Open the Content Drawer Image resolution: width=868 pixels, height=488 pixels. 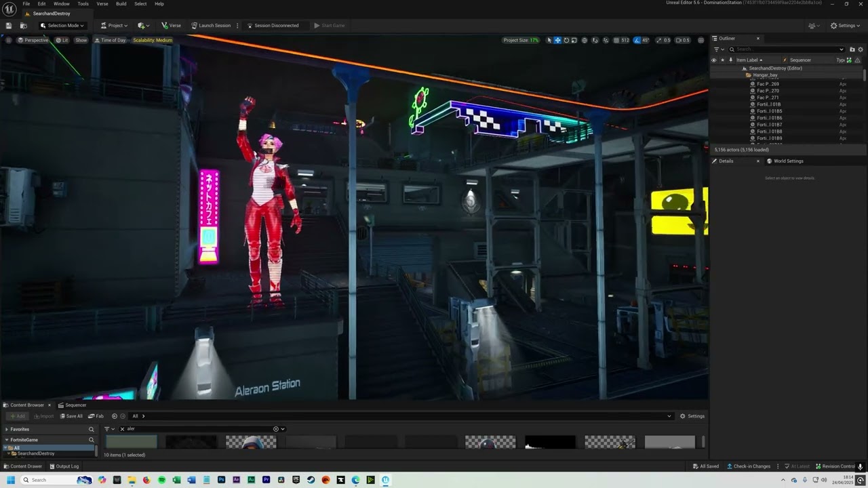pyautogui.click(x=22, y=466)
